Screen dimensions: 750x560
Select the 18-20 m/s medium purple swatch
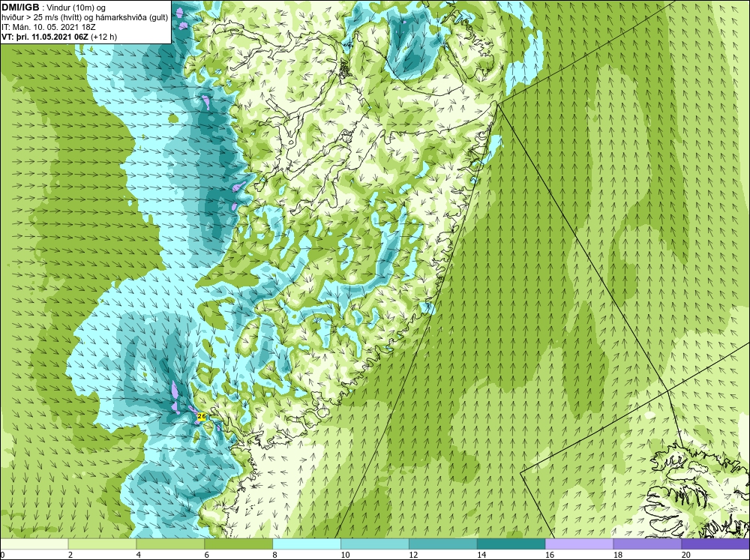pyautogui.click(x=648, y=544)
